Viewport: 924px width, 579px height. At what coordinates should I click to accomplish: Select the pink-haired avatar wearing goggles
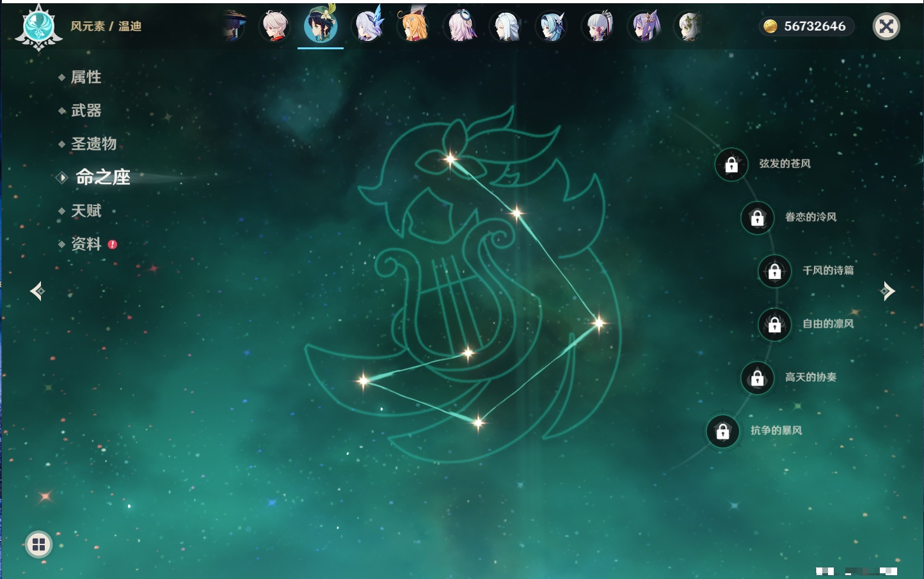(460, 26)
